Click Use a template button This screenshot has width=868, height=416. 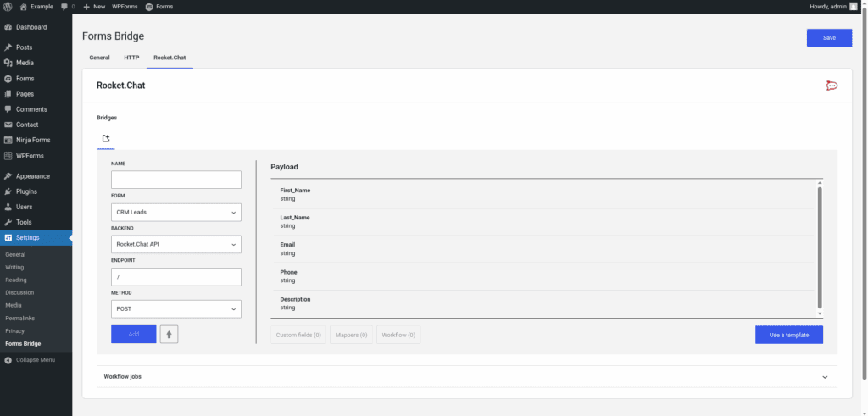[x=789, y=335]
